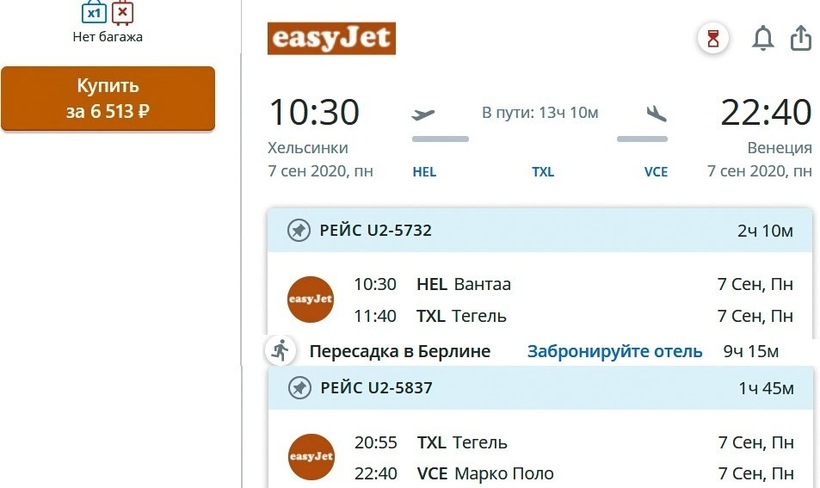The image size is (820, 488).
Task: Click the share icon
Action: (800, 38)
